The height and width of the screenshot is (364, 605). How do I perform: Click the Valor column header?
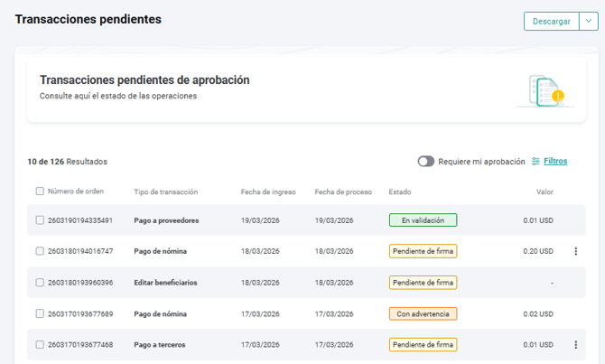click(x=544, y=191)
